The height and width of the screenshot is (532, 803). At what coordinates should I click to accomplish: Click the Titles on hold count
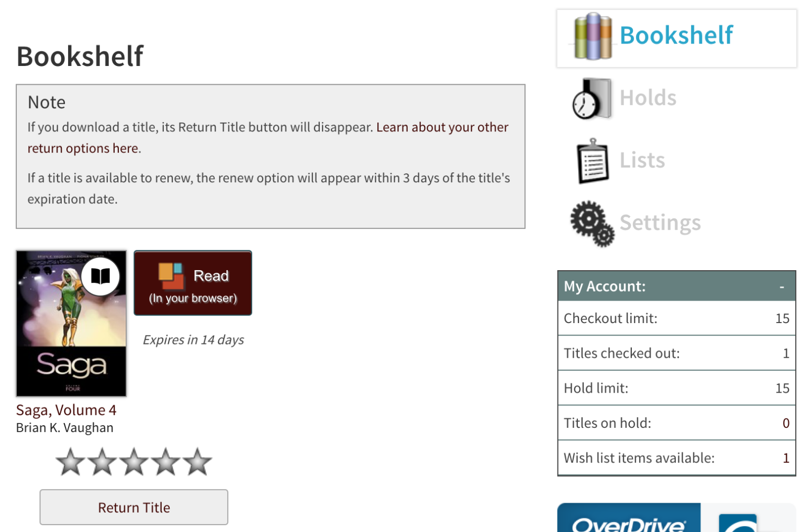pyautogui.click(x=786, y=423)
